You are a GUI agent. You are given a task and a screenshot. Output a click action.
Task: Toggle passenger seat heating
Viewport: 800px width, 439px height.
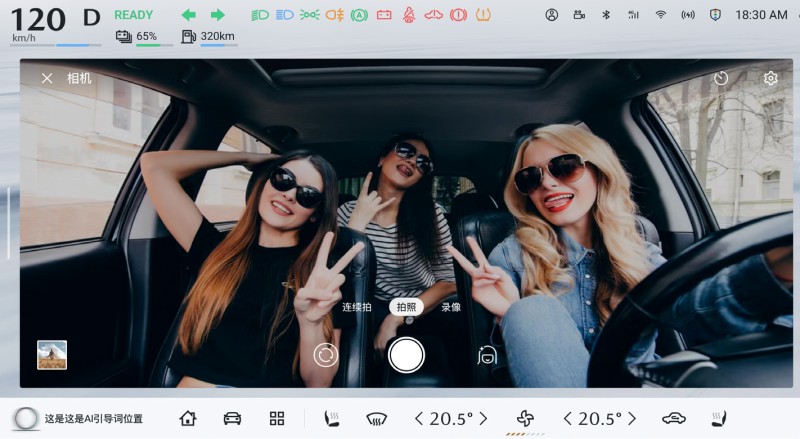(719, 419)
